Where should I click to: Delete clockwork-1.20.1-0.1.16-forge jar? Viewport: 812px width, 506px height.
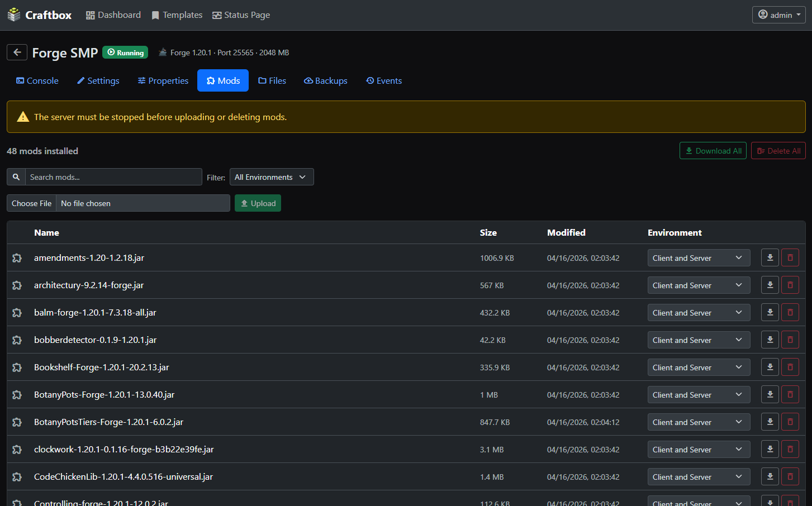coord(790,449)
